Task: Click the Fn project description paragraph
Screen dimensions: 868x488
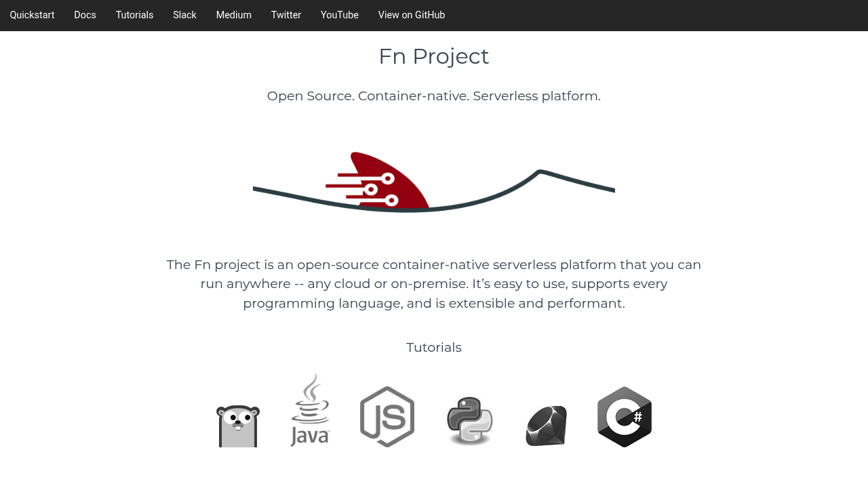Action: [433, 284]
